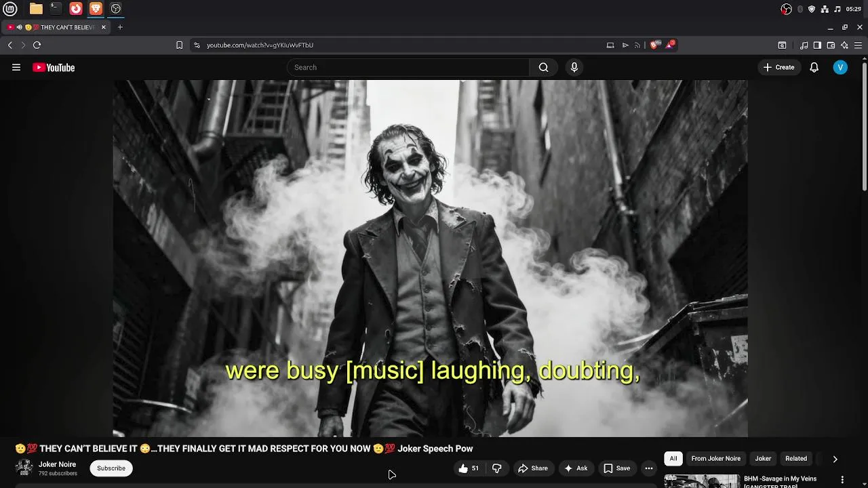Launch the Terminal from the panel
This screenshot has width=868, height=488.
[56, 9]
